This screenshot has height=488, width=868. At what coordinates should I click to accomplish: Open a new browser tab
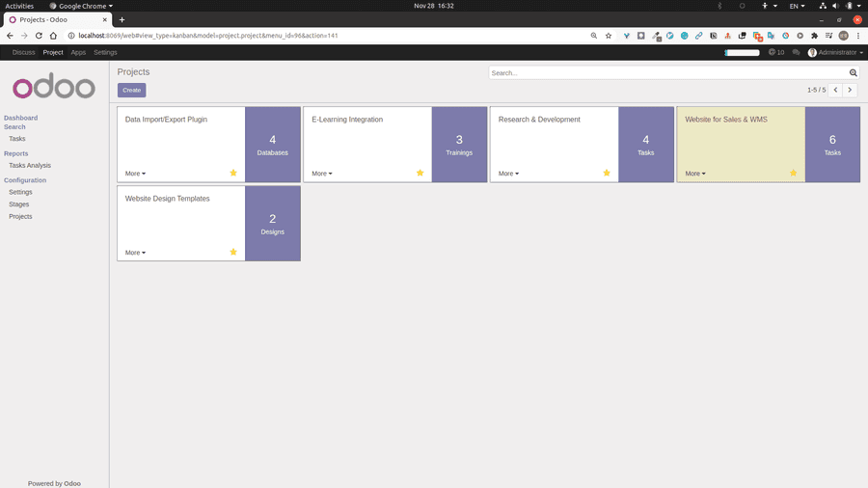click(122, 20)
